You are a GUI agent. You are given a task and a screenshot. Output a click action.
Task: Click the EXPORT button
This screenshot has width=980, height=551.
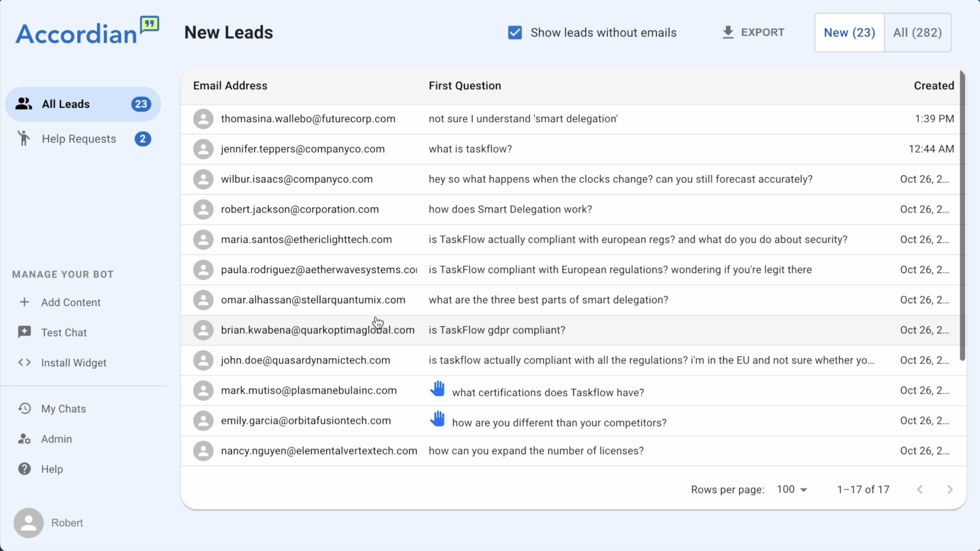(753, 33)
